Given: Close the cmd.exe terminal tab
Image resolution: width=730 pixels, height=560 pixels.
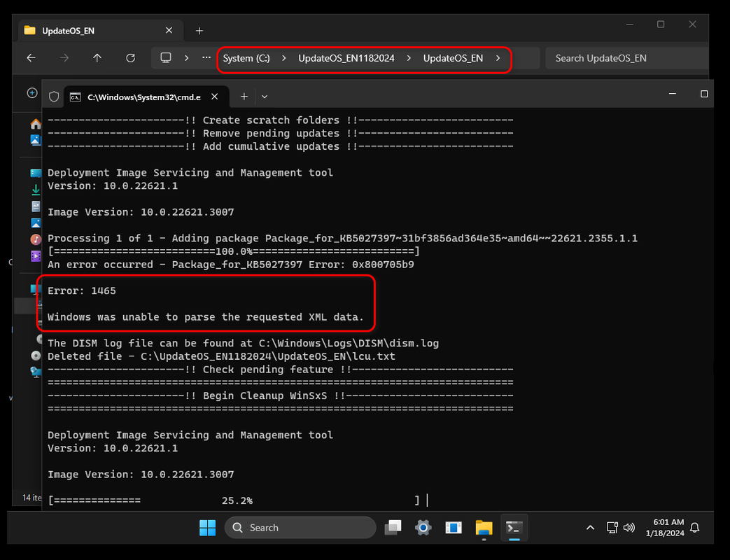Looking at the screenshot, I should coord(215,97).
